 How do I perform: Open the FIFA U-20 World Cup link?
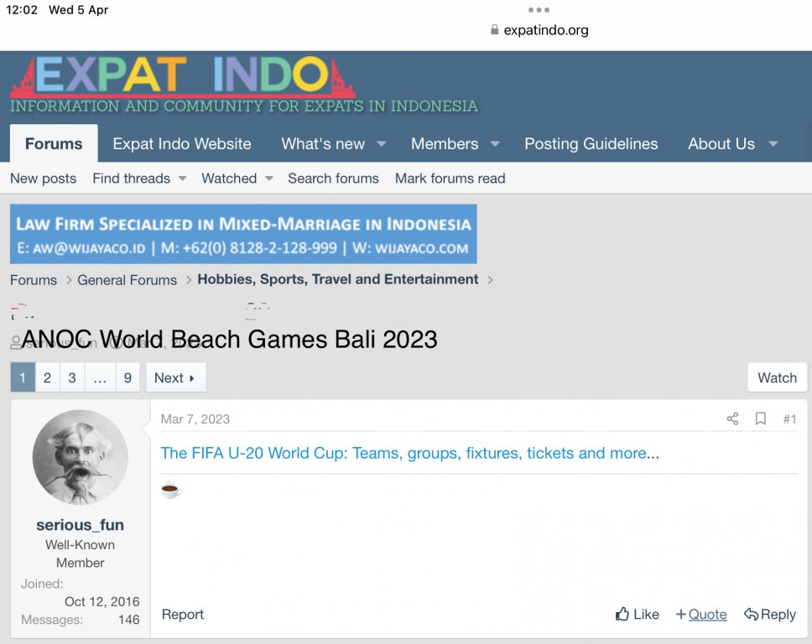(409, 453)
